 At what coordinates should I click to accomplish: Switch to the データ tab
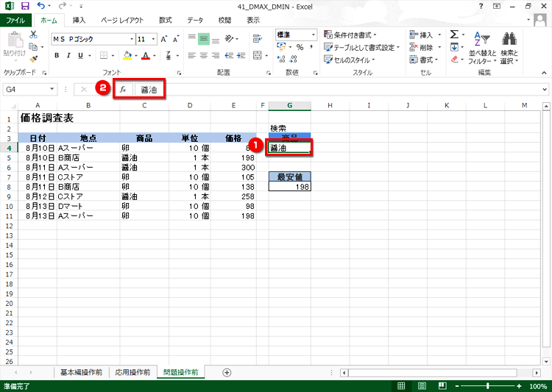click(x=195, y=20)
